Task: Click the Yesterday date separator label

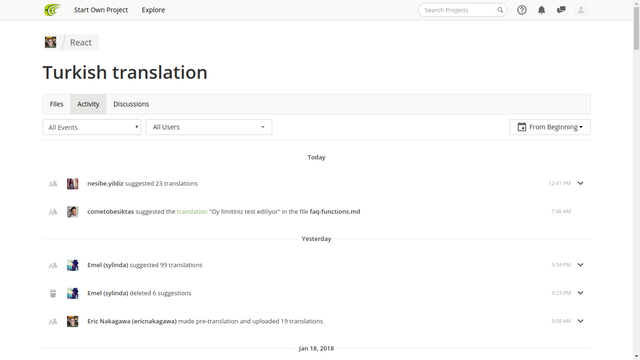Action: pos(316,239)
